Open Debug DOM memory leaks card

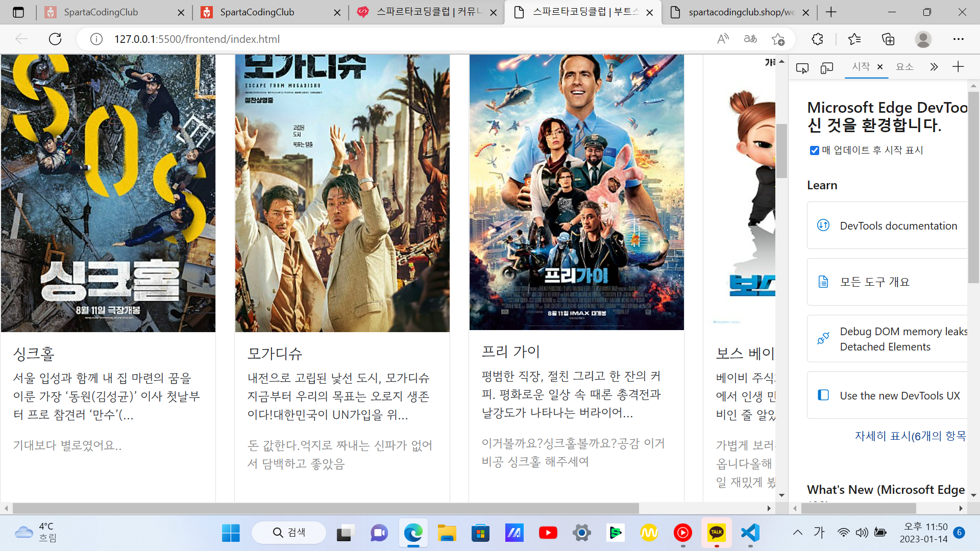[x=887, y=339]
